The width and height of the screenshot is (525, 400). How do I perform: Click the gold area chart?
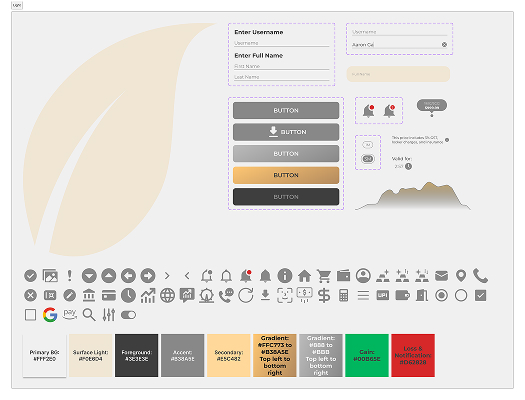pos(413,196)
